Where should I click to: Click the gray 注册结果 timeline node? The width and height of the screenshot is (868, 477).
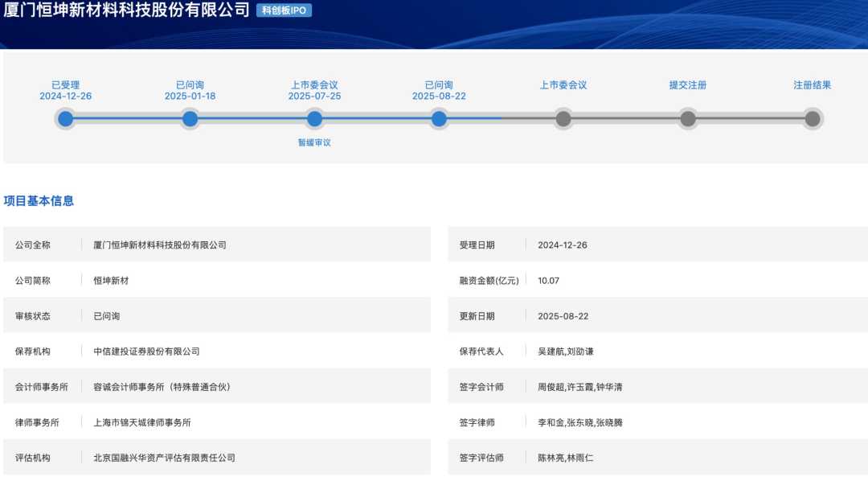812,118
